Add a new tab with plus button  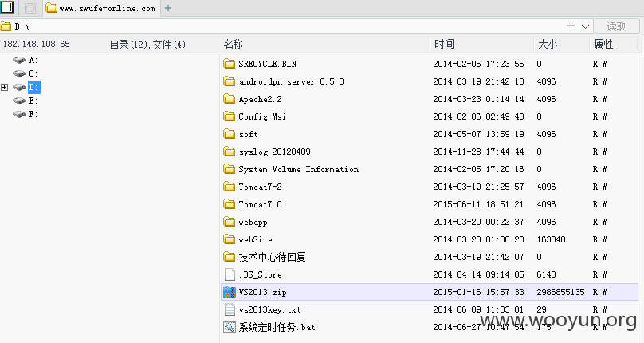point(168,8)
